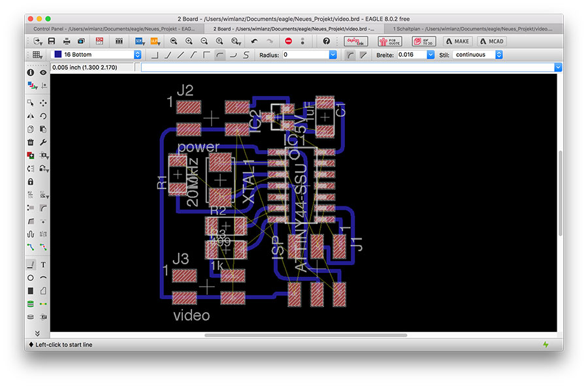Select the Arc tool
This screenshot has height=386, width=588.
[x=44, y=278]
